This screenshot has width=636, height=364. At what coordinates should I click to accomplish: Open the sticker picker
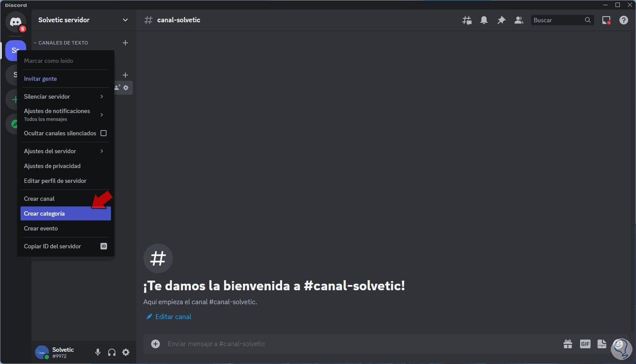(602, 344)
